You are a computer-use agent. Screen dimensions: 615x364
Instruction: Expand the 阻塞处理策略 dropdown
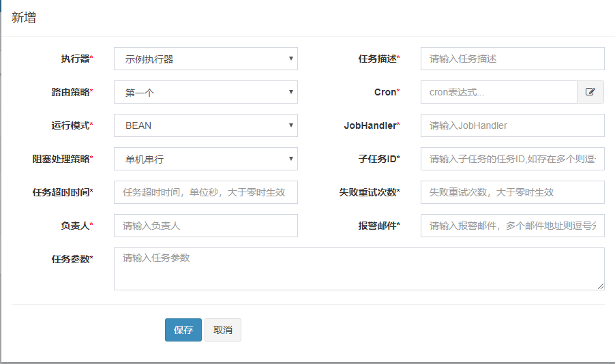(206, 159)
